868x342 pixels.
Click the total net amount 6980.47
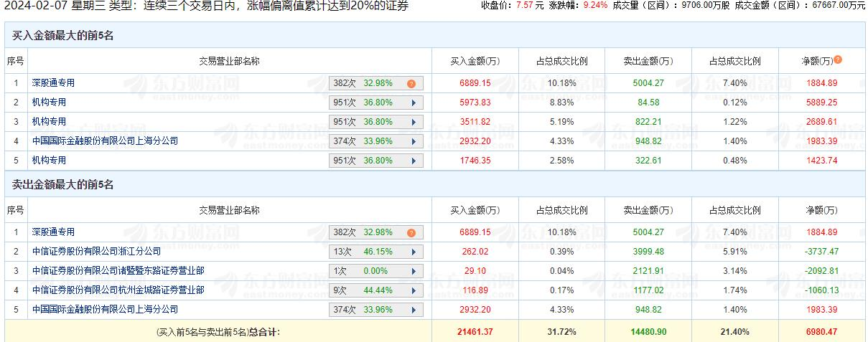click(822, 332)
